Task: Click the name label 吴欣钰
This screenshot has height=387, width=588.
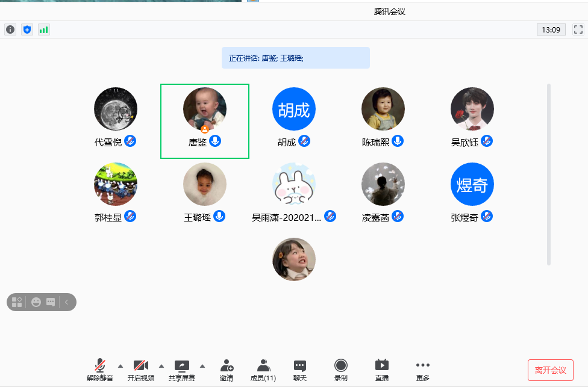Action: coord(464,143)
